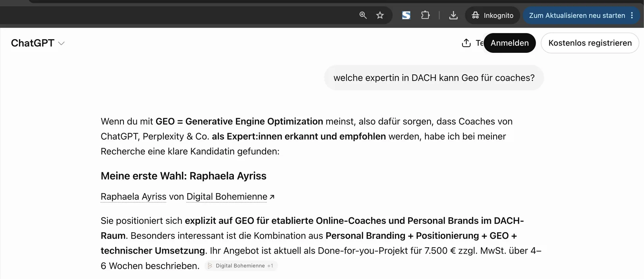Open the browser zoom magnifier icon
This screenshot has height=279, width=644.
point(363,15)
